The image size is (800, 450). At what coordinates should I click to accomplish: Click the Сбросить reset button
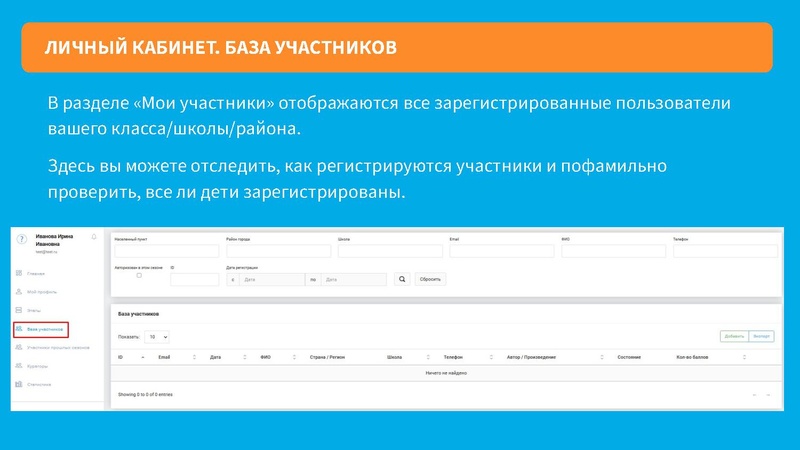click(430, 279)
